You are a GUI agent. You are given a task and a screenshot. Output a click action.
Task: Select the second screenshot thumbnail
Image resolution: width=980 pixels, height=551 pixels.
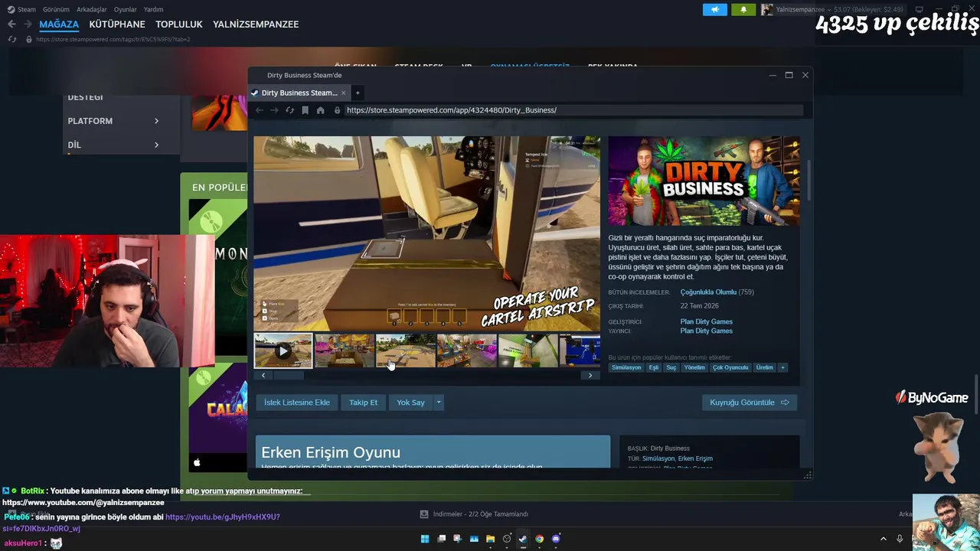click(345, 350)
